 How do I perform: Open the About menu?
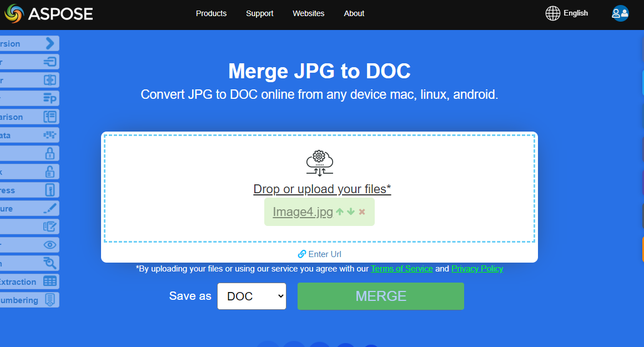point(354,13)
